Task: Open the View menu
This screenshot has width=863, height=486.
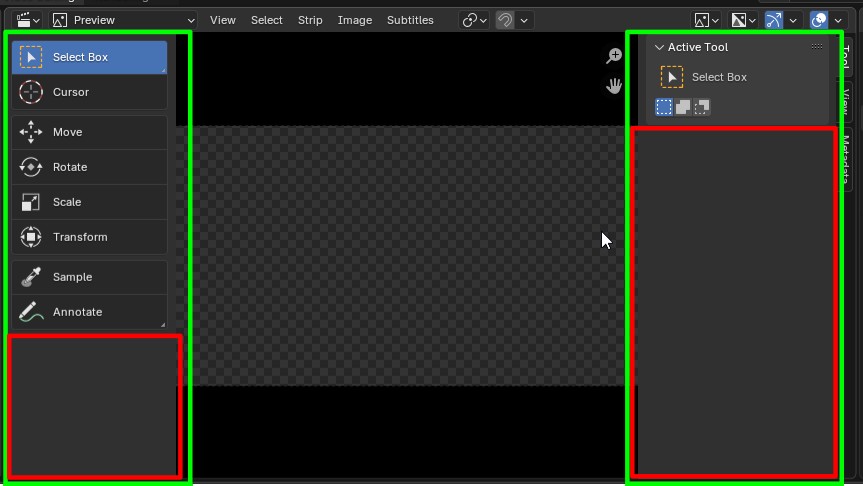Action: 222,20
